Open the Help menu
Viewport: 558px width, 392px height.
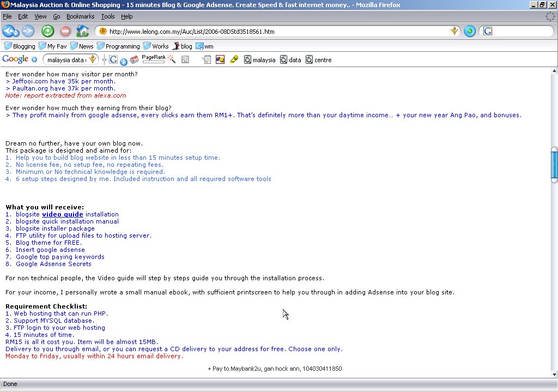126,16
